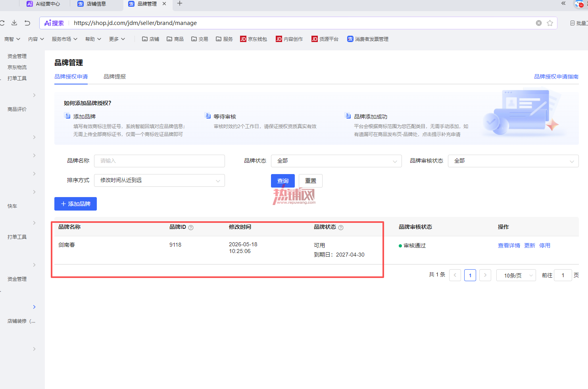Click the brand name 剑南春 in table
This screenshot has width=588, height=389.
pyautogui.click(x=67, y=245)
